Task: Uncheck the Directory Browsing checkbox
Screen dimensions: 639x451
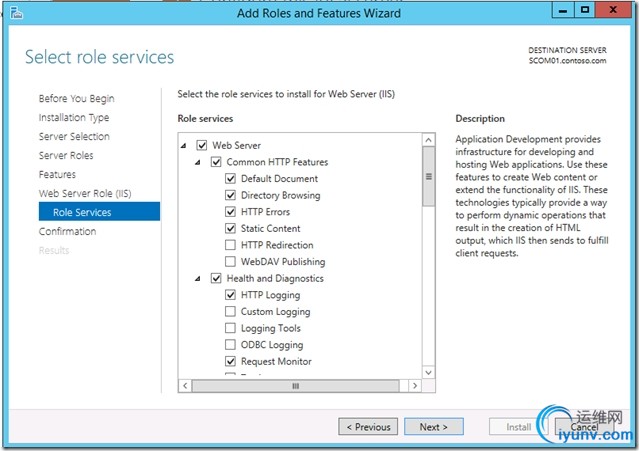Action: point(230,195)
